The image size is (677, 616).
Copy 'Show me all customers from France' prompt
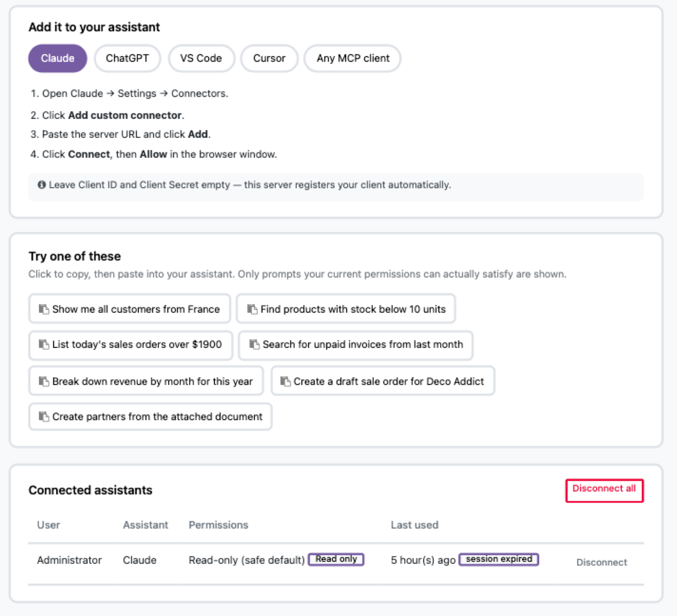(130, 308)
